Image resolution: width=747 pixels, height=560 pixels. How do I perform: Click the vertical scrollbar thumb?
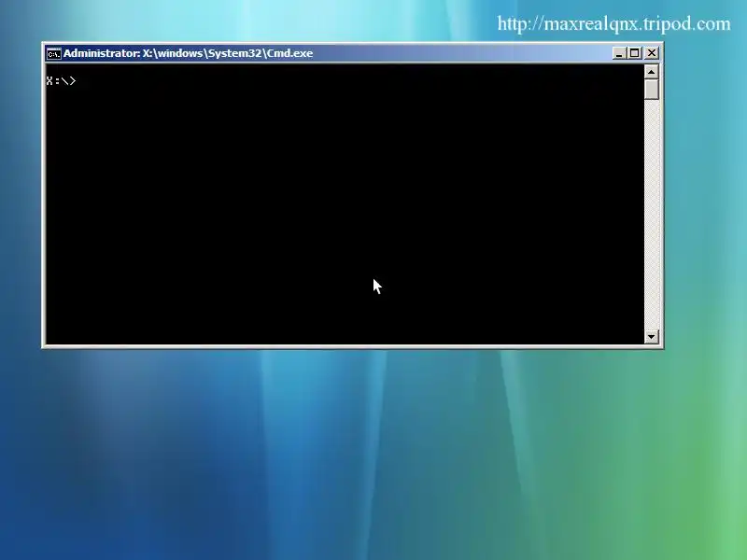point(651,90)
